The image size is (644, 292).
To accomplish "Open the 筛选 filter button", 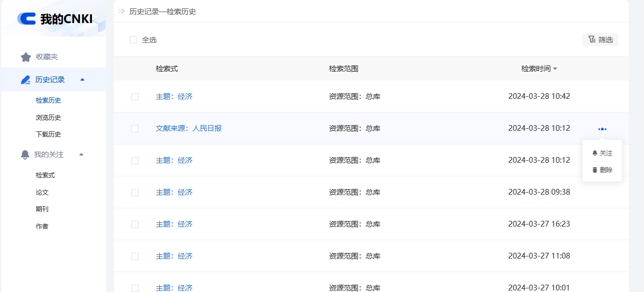I will pos(600,40).
